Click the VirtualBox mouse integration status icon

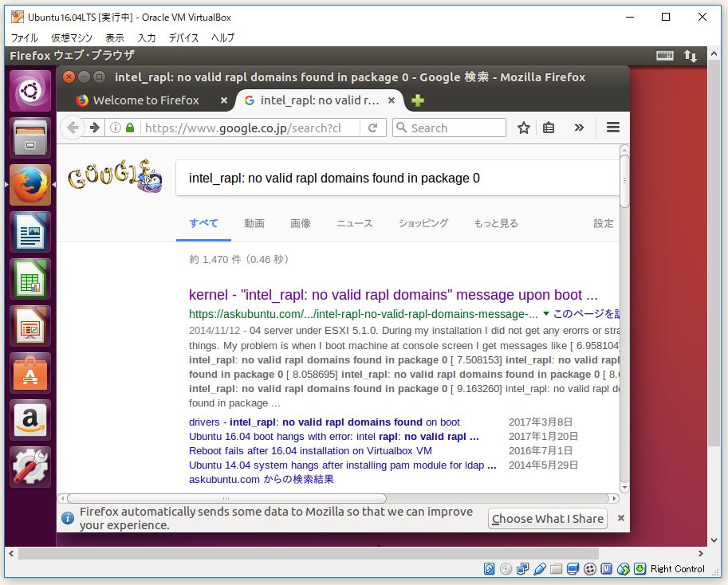(624, 569)
